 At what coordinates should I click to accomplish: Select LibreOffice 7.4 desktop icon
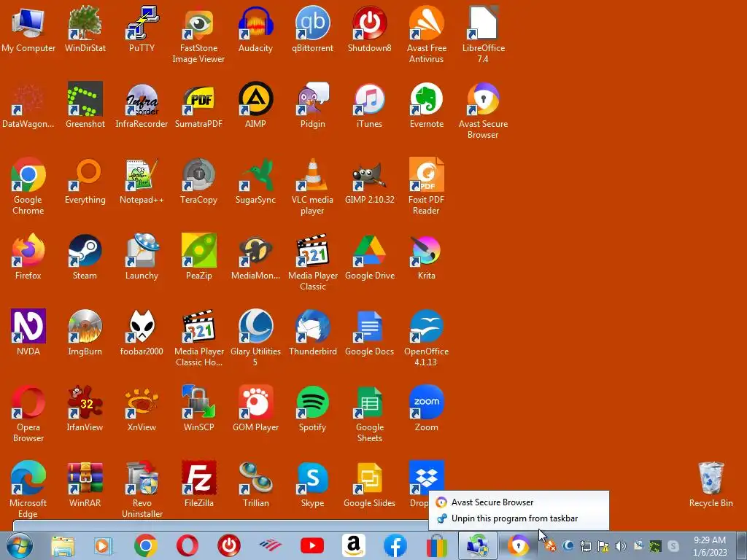(x=483, y=34)
